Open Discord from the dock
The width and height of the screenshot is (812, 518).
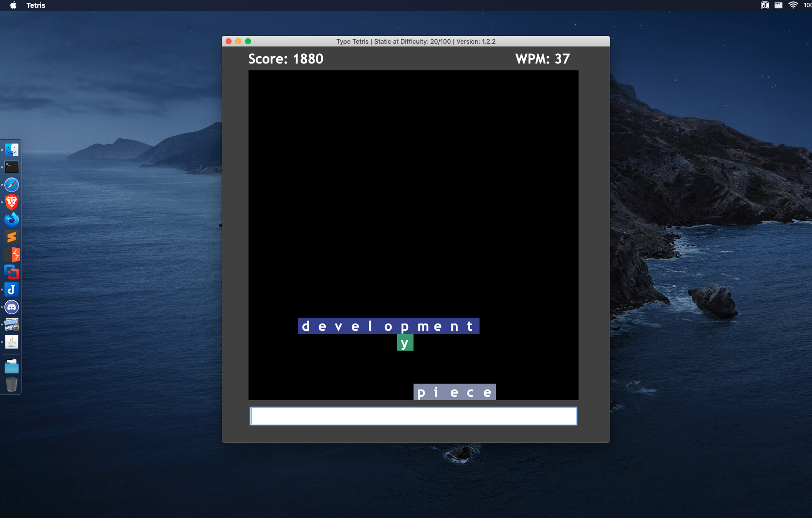(12, 307)
